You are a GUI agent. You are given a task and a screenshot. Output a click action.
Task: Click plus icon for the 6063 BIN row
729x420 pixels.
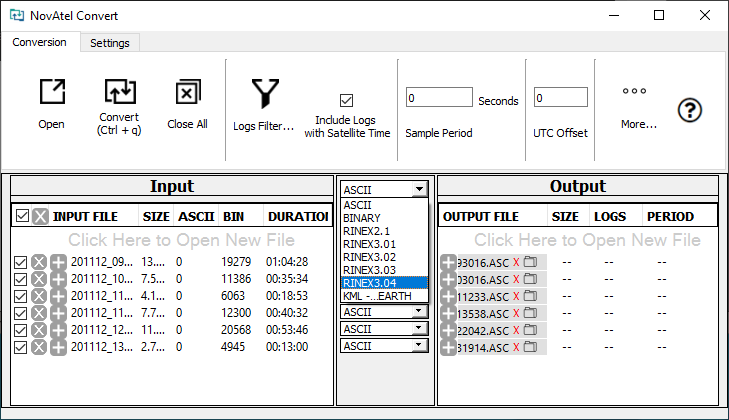tap(58, 296)
